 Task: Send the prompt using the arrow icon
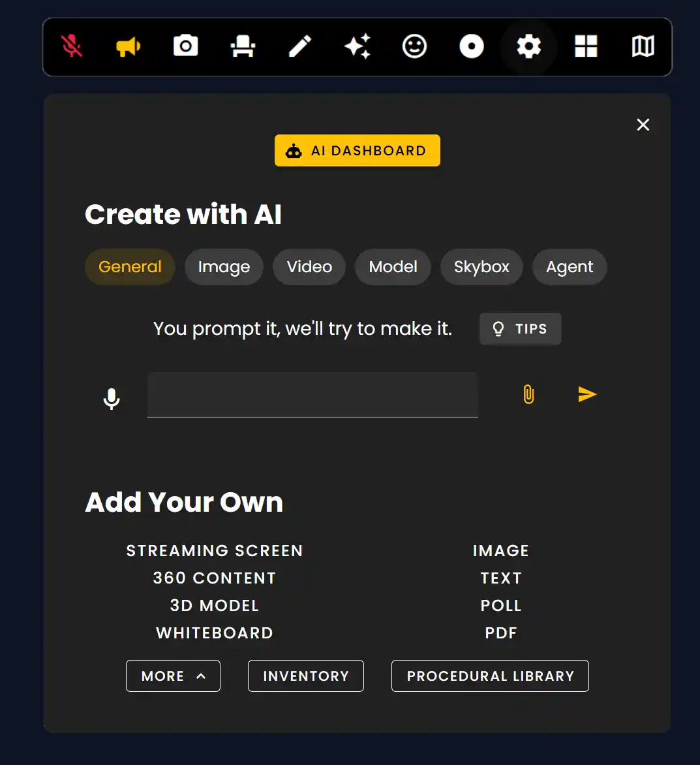tap(586, 394)
